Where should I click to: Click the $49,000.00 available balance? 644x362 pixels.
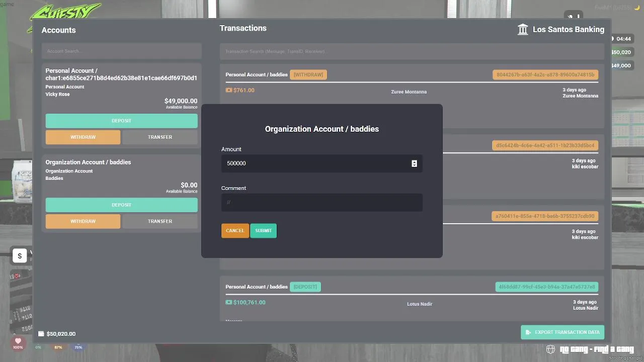click(x=181, y=101)
